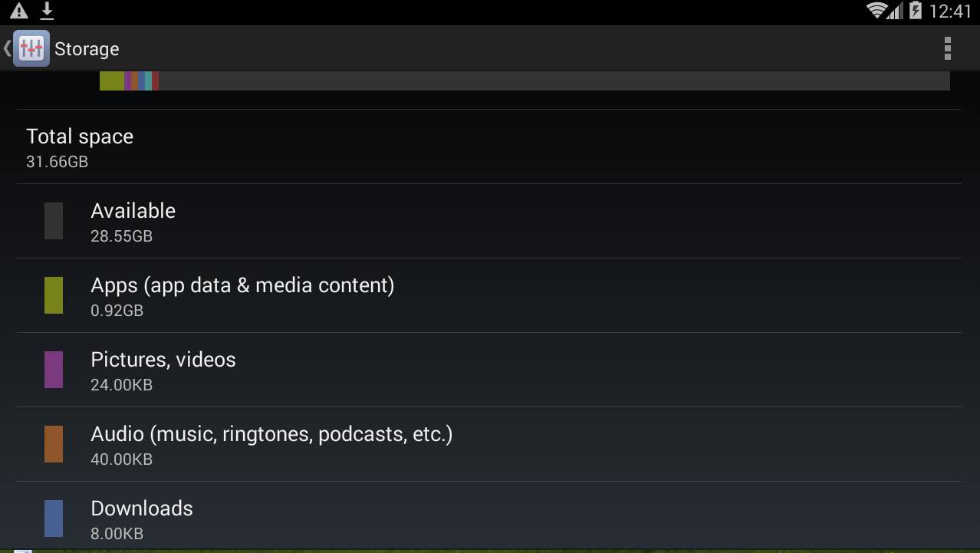
Task: Tap the download arrow notification icon
Action: pyautogui.click(x=47, y=11)
